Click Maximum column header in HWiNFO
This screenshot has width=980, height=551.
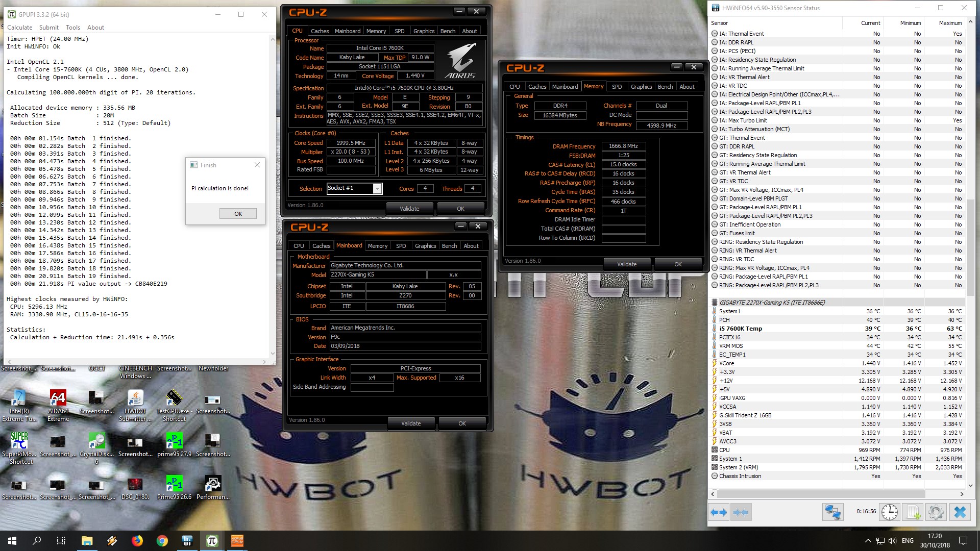[950, 23]
